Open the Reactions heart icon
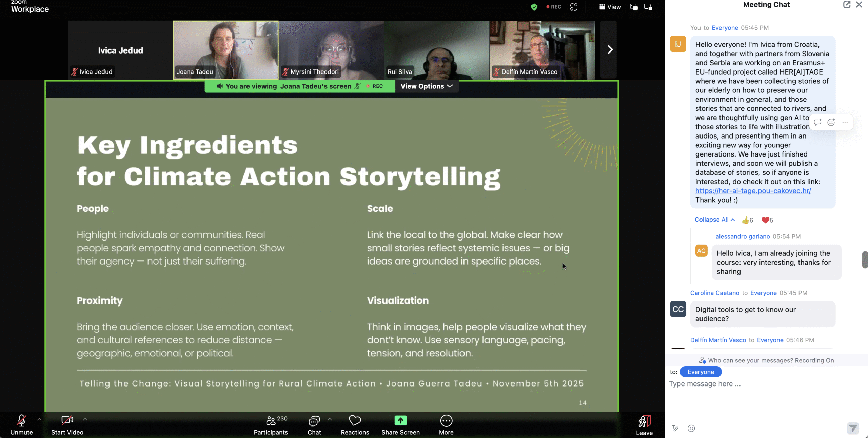This screenshot has width=868, height=438. (355, 421)
